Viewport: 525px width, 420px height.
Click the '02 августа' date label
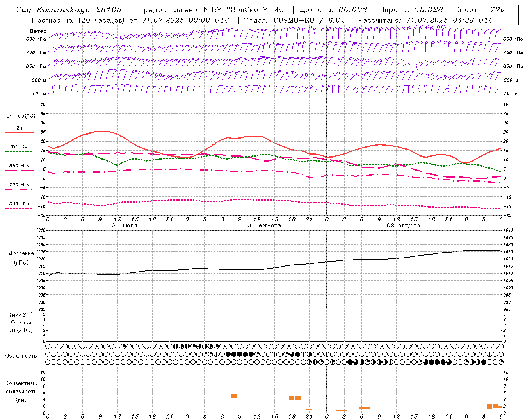(x=403, y=226)
